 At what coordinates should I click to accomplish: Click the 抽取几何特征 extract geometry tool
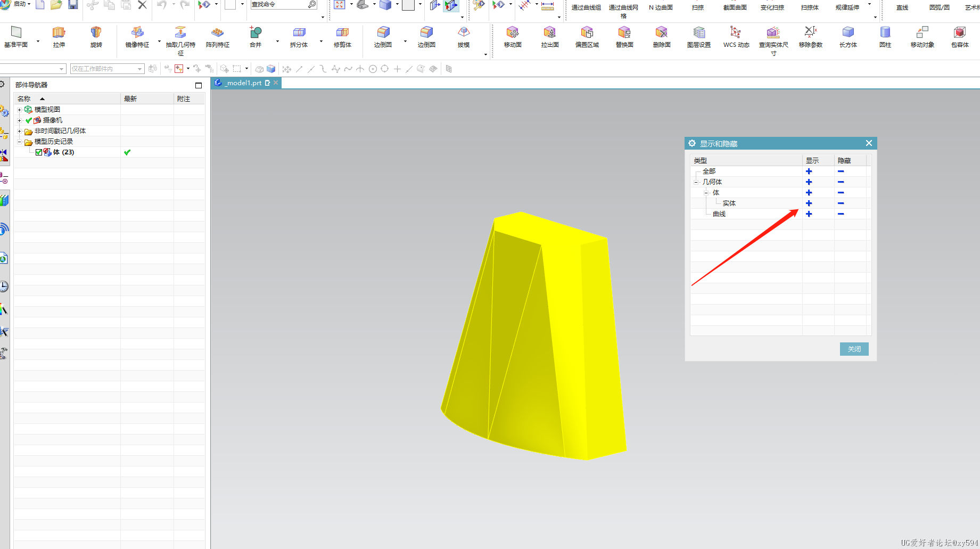click(x=180, y=41)
